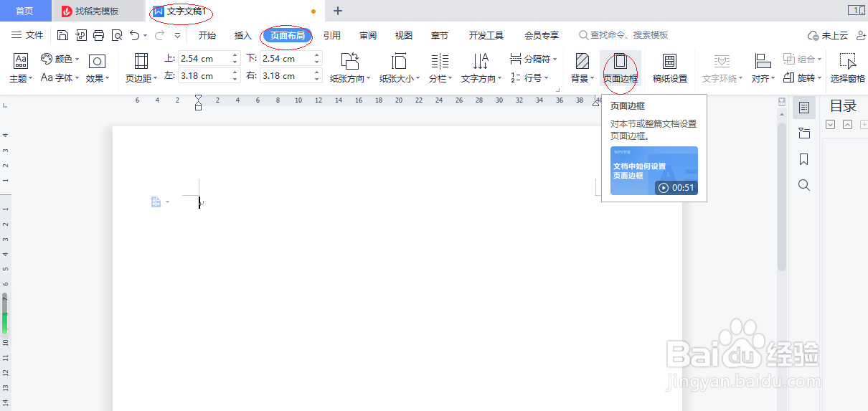868x411 pixels.
Task: Expand the undo history dropdown arrow
Action: tap(146, 35)
